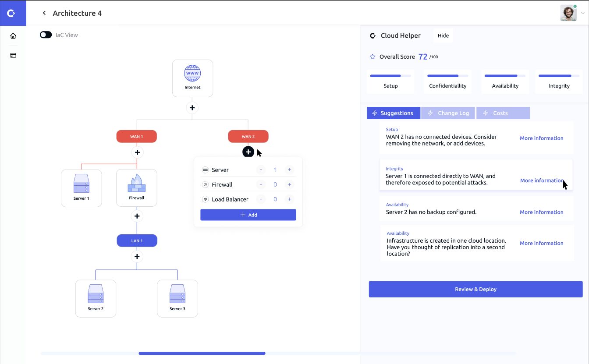The image size is (589, 364).
Task: Open the Costs tab
Action: pyautogui.click(x=503, y=113)
